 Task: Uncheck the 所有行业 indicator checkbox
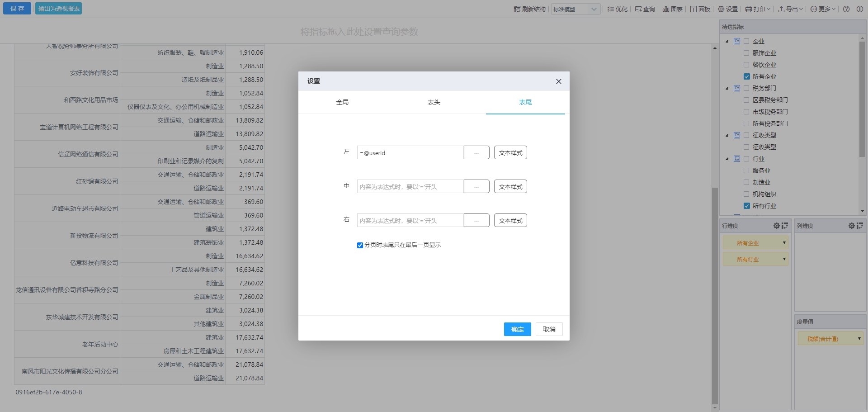click(746, 206)
